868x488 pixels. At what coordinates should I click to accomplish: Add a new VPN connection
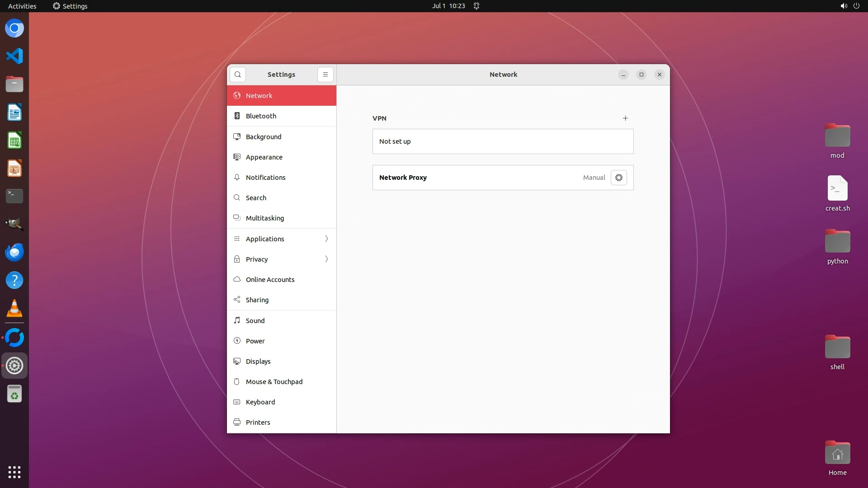coord(625,118)
